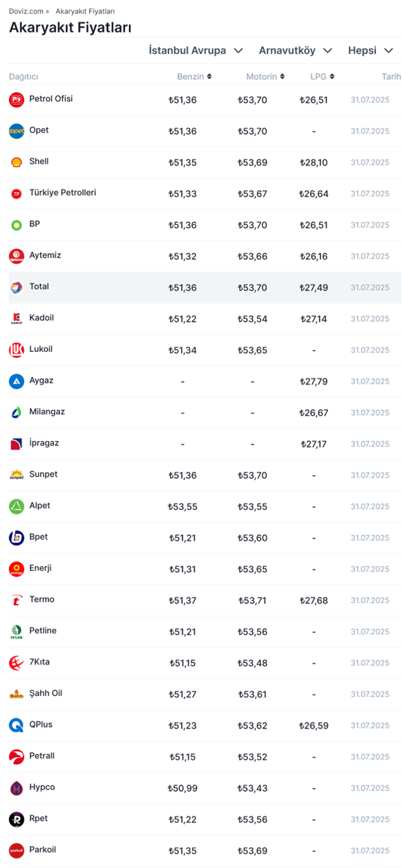Sort table by Benzin price
Image resolution: width=402 pixels, height=868 pixels.
[x=194, y=77]
